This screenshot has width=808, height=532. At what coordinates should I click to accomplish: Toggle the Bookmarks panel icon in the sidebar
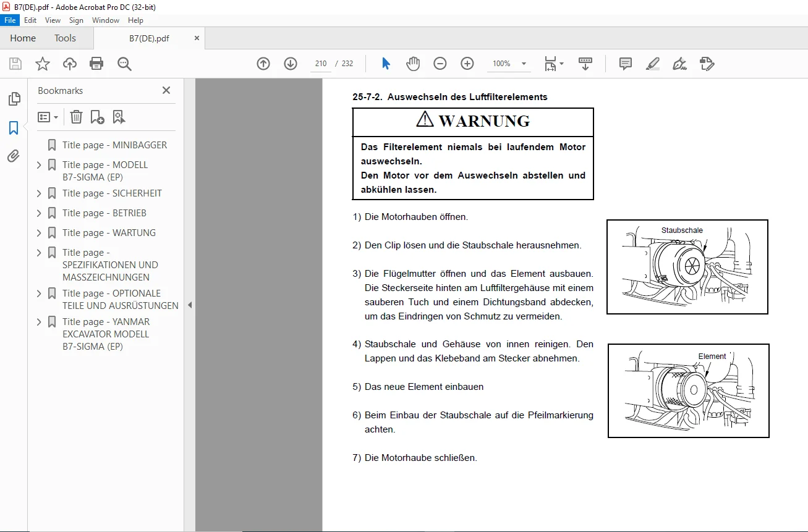[14, 128]
